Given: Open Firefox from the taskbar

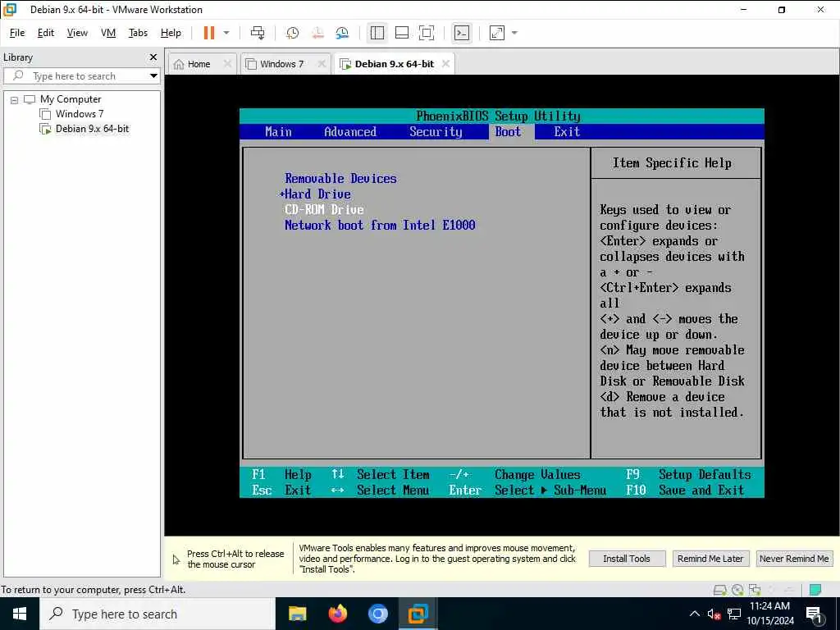Looking at the screenshot, I should [337, 614].
